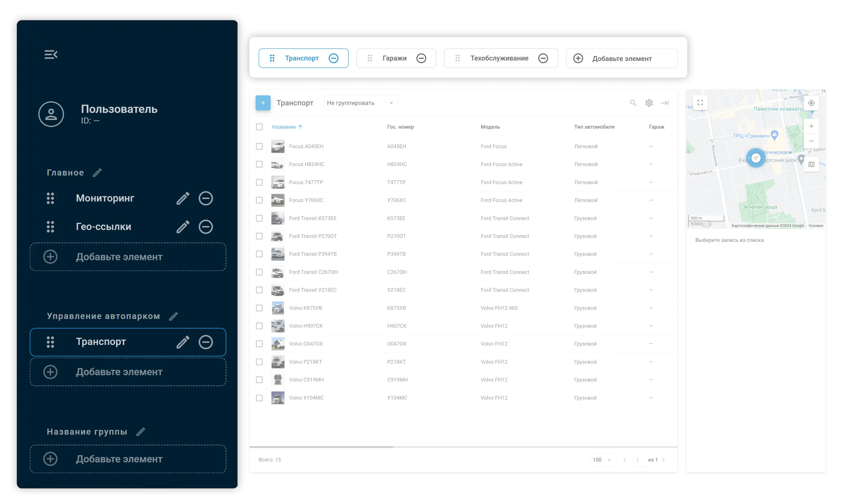
Task: Open Гео-ссылки in the sidebar
Action: click(x=104, y=227)
